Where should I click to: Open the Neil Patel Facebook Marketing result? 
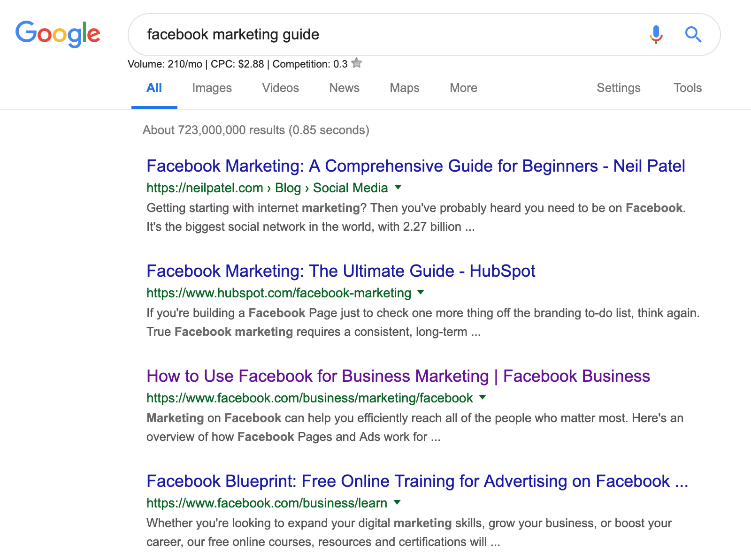[415, 166]
